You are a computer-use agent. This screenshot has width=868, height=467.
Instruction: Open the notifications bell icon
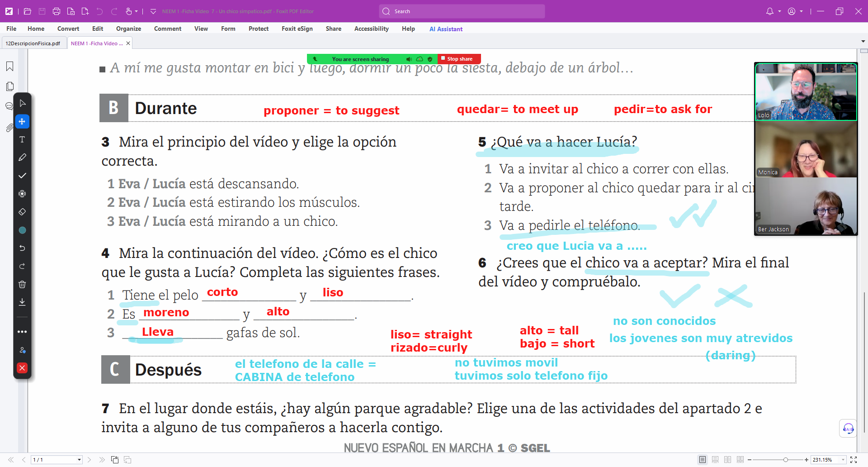coord(769,11)
